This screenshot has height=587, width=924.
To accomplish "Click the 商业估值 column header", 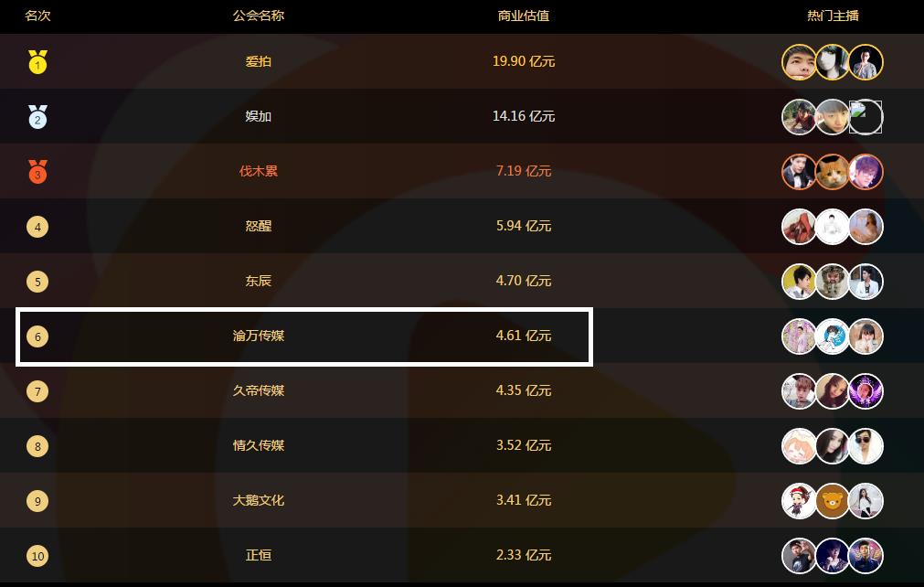I will tap(524, 16).
